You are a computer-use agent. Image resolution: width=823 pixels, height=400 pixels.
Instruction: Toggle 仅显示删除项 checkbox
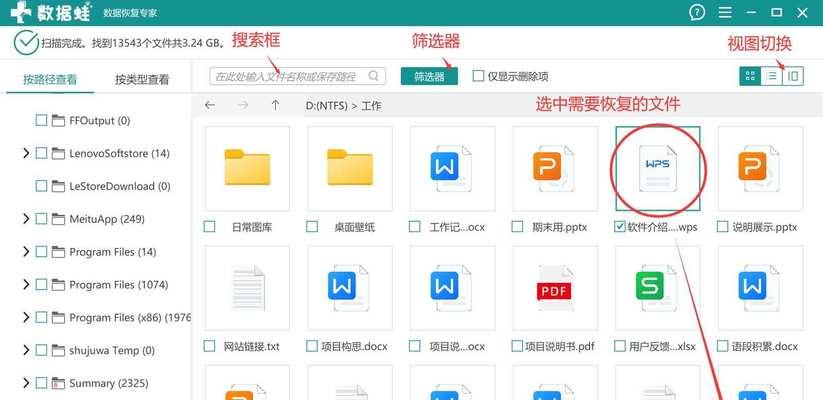pyautogui.click(x=478, y=76)
